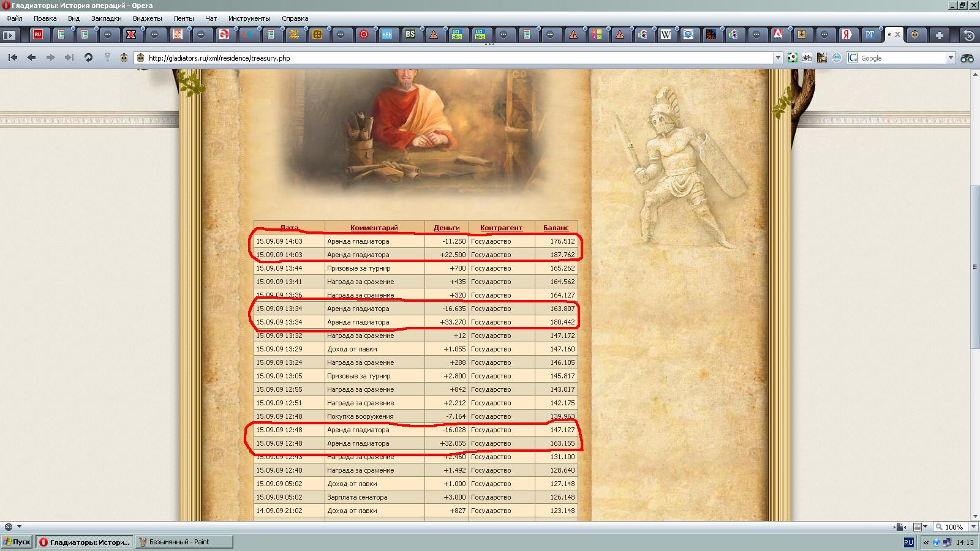Toggle the panel sidebar button
Image resolution: width=980 pixels, height=551 pixels.
9,35
